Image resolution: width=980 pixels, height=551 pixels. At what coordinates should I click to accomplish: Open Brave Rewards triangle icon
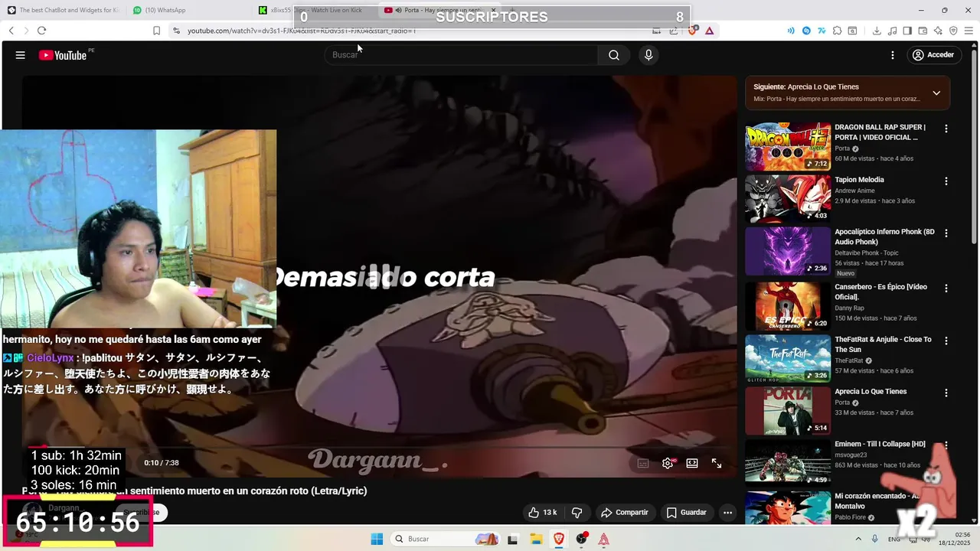coord(710,31)
